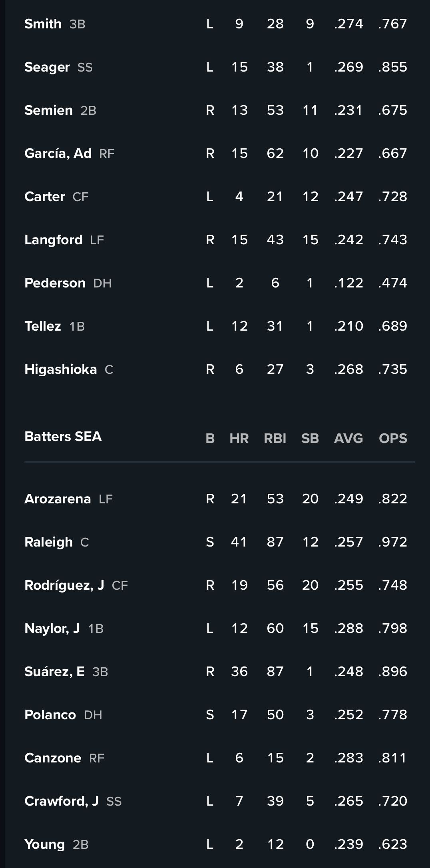This screenshot has height=868, width=430.
Task: View Naylor, J player details
Action: tap(52, 629)
